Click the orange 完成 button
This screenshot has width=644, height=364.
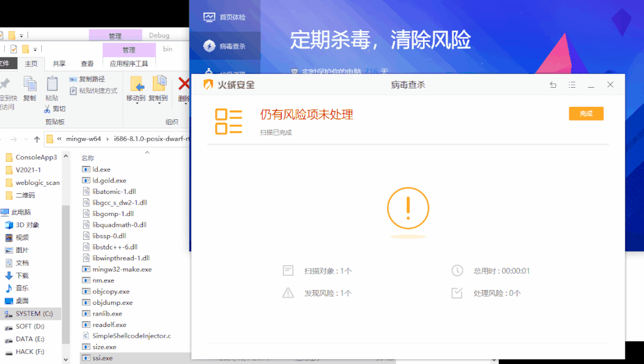tap(586, 113)
